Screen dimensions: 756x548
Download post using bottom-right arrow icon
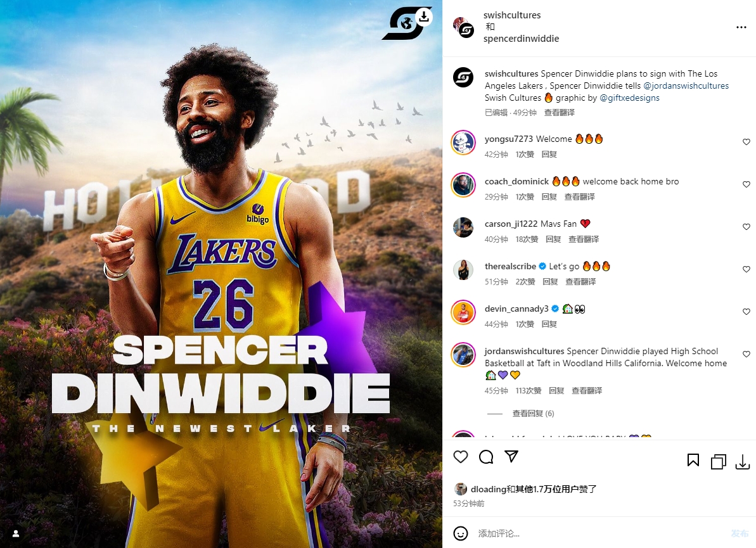[743, 462]
